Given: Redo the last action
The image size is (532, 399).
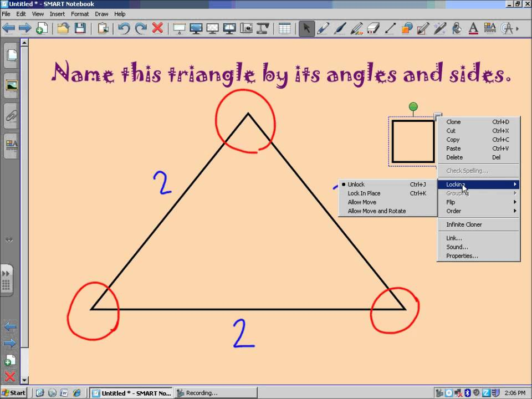Looking at the screenshot, I should click(x=141, y=28).
